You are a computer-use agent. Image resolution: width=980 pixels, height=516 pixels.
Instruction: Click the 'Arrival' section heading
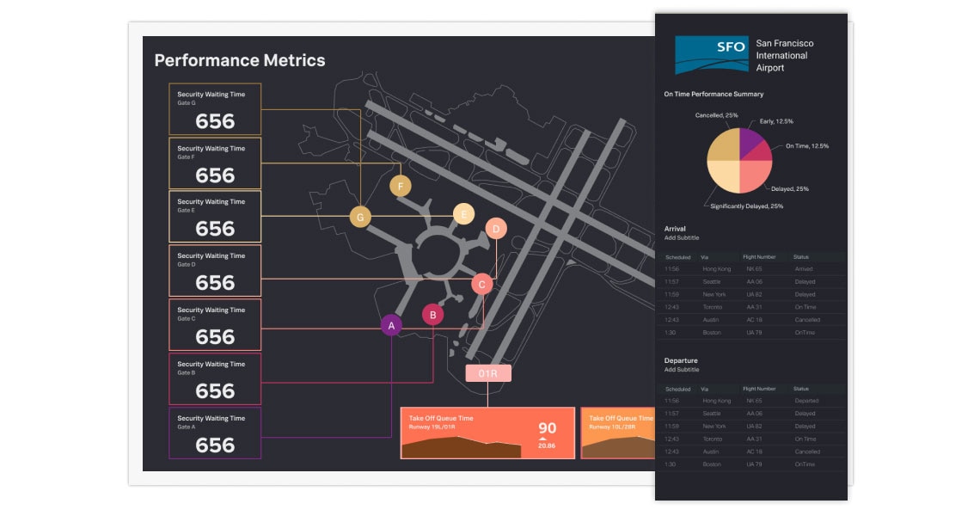click(674, 229)
